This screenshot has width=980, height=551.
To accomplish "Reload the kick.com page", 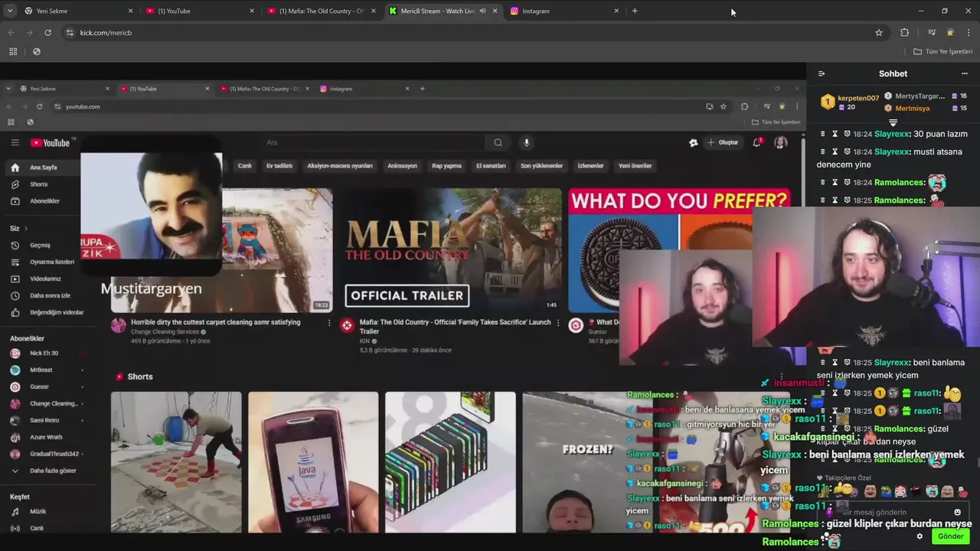I will click(47, 32).
